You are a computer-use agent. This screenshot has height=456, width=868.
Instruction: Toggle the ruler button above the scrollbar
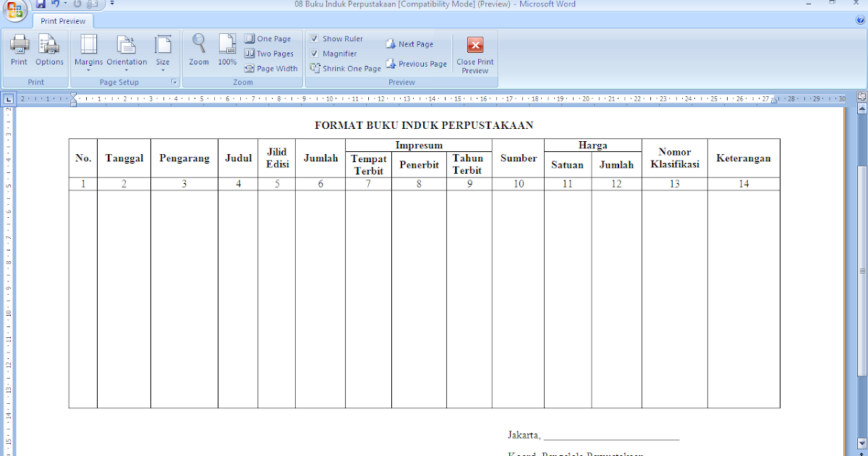861,96
